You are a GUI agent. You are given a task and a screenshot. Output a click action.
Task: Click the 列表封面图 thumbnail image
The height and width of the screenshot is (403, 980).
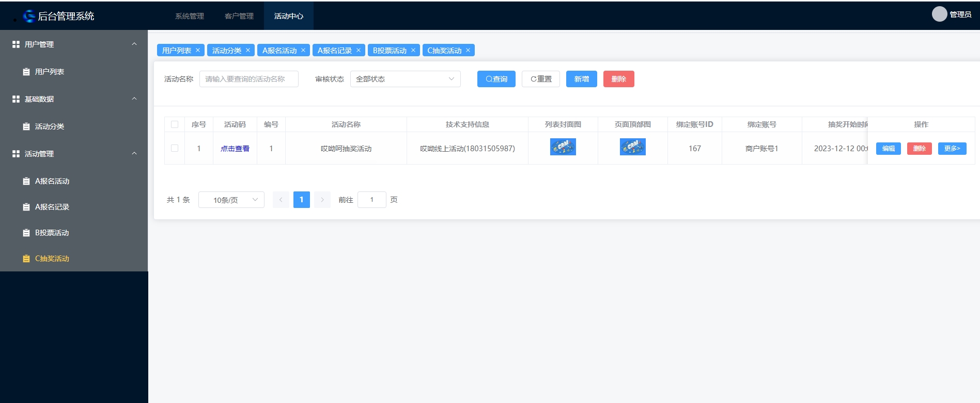pyautogui.click(x=563, y=147)
